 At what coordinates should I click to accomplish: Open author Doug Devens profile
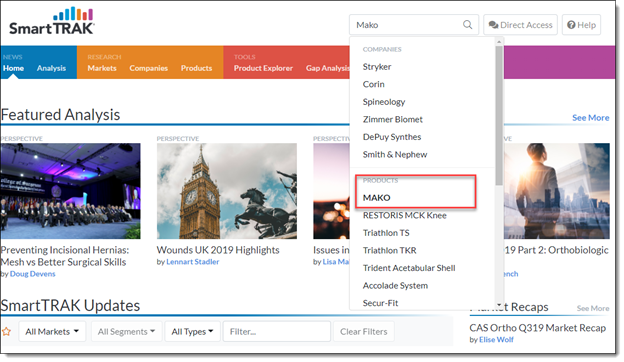[x=33, y=274]
